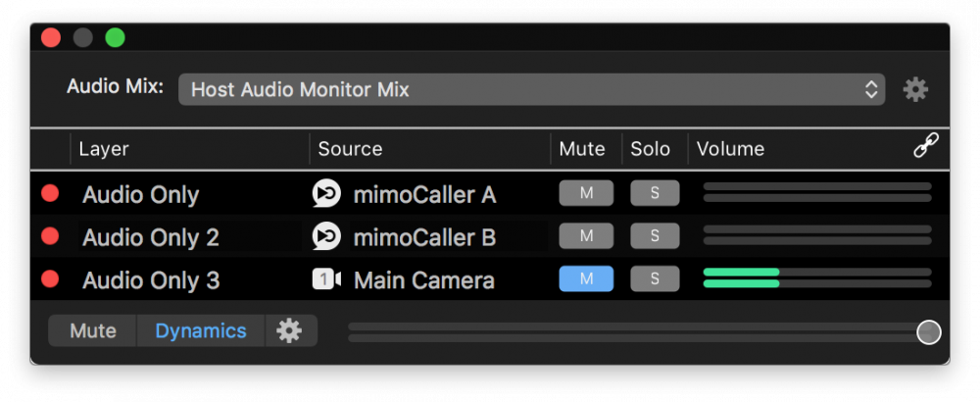This screenshot has height=402, width=980.
Task: Mute the mimoCaller A layer
Action: [x=586, y=193]
